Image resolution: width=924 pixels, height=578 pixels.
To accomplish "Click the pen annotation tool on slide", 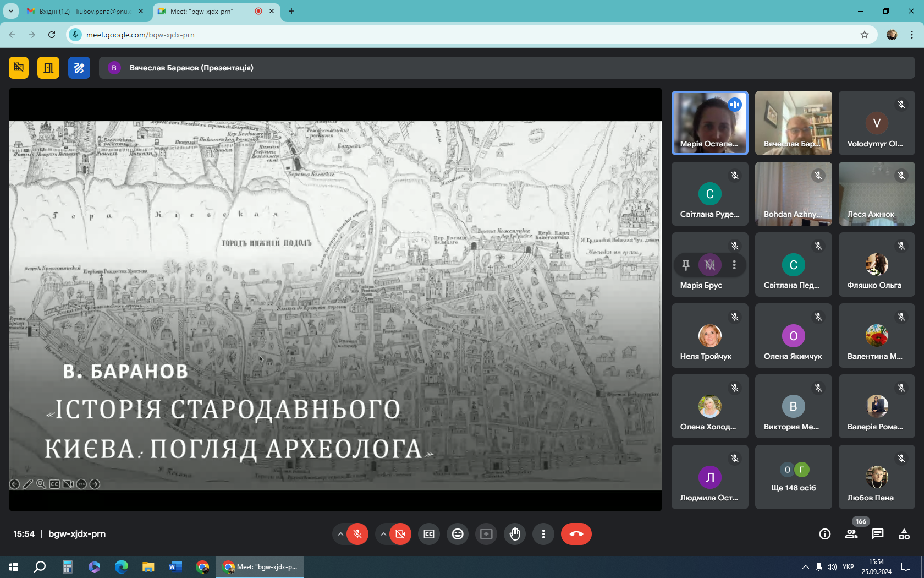I will point(28,484).
